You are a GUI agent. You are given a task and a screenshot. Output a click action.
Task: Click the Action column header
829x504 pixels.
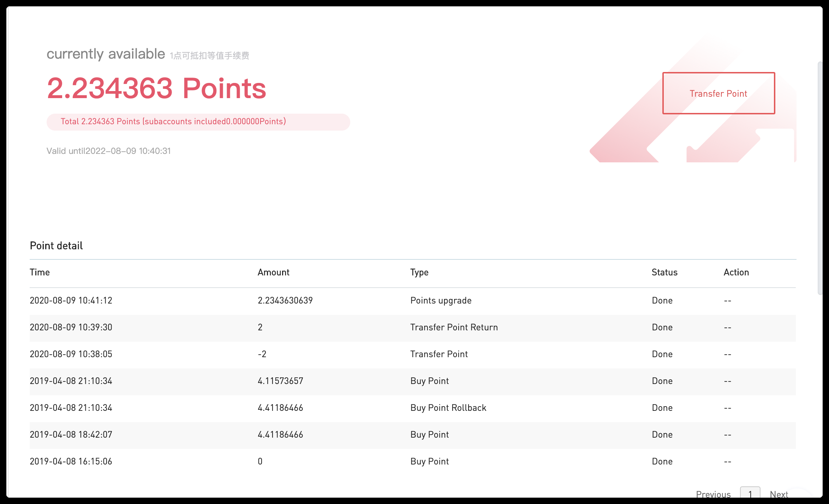pyautogui.click(x=736, y=272)
